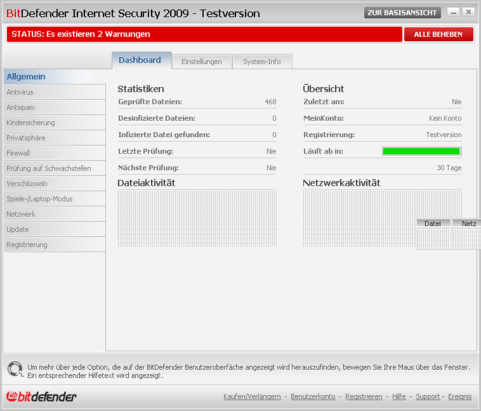Click the Kein Konto value

pos(445,118)
